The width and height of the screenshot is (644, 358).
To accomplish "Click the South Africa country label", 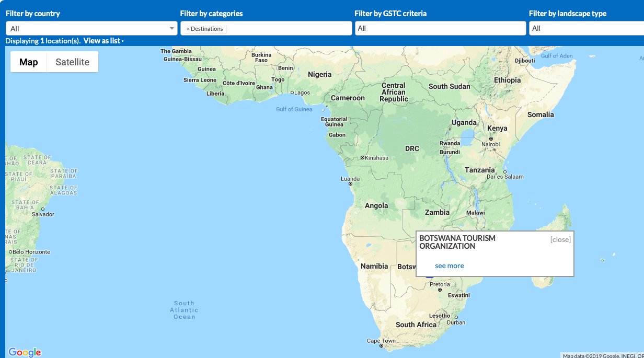I will tap(416, 325).
